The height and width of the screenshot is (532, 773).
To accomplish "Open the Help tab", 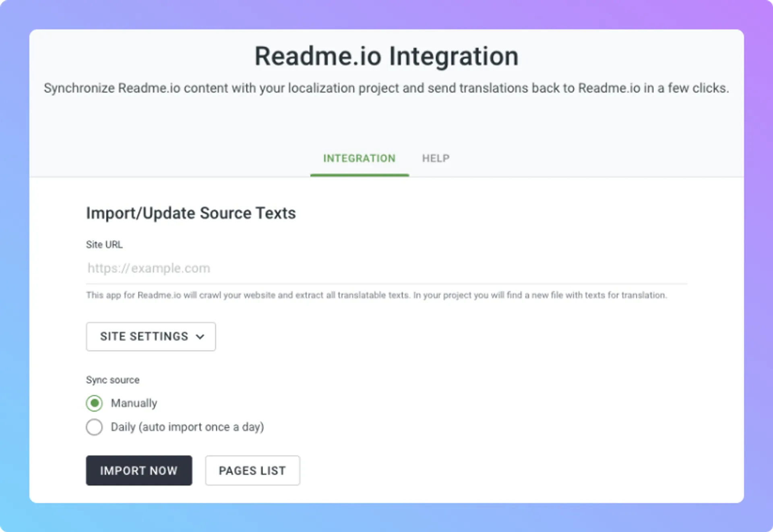I will pos(436,158).
